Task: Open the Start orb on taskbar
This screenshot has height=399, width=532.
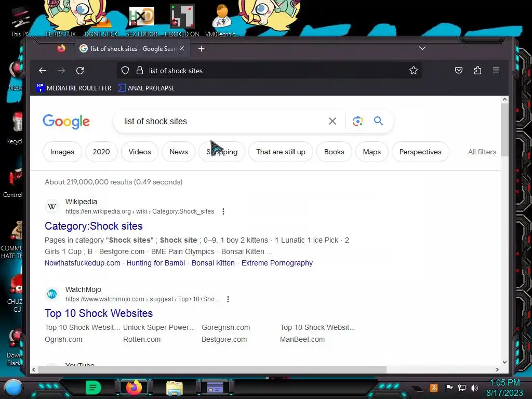Action: (13, 388)
